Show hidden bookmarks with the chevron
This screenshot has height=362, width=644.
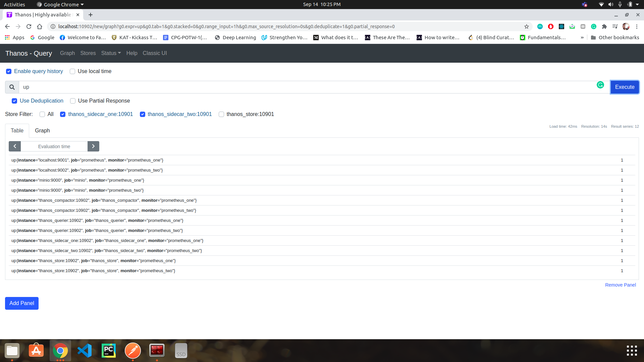click(582, 38)
